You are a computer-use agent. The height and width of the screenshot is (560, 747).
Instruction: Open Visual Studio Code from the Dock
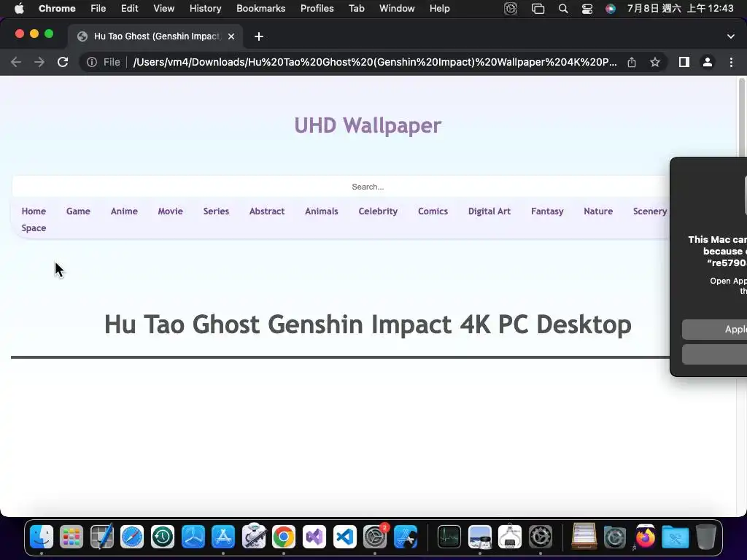(344, 537)
